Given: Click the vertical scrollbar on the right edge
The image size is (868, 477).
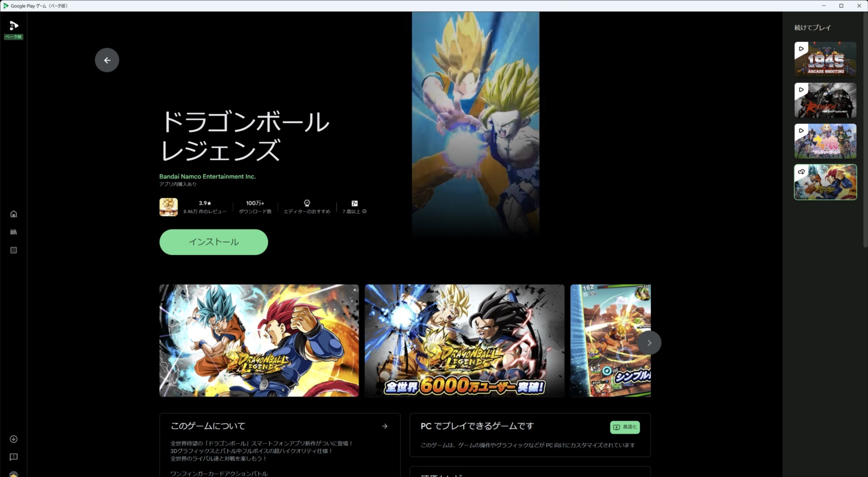Looking at the screenshot, I should 865,130.
